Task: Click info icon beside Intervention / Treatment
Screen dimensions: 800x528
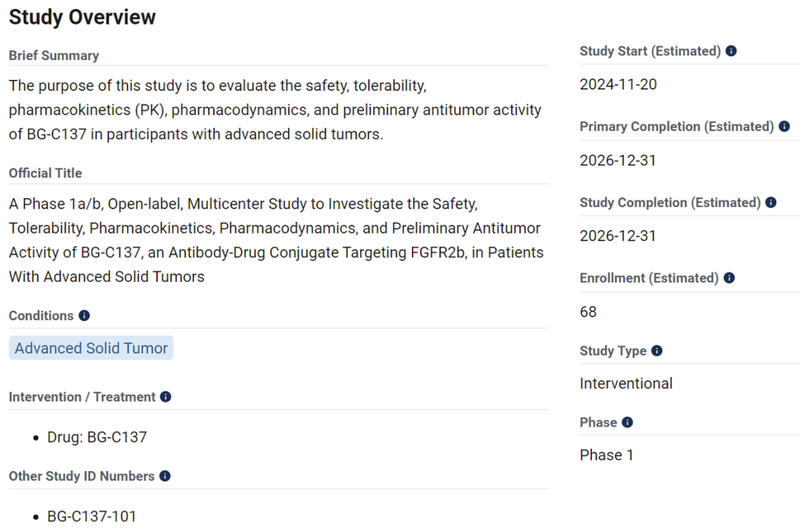Action: click(x=166, y=397)
